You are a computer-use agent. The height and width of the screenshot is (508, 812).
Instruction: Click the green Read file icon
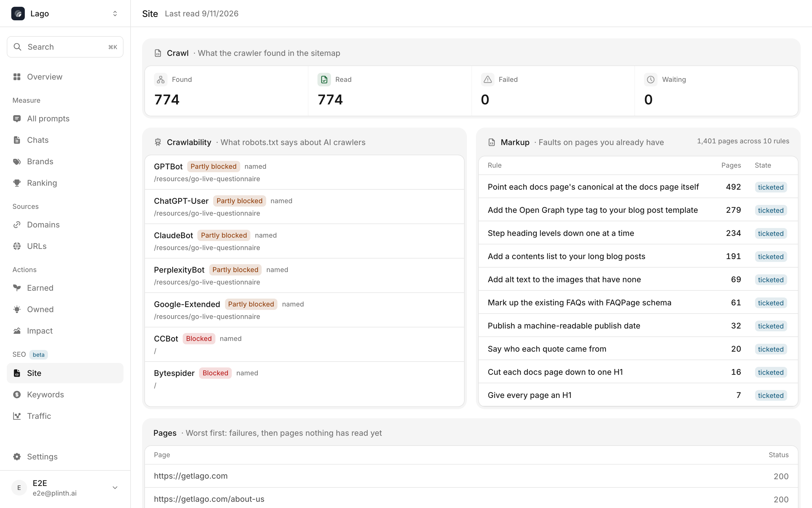click(x=324, y=80)
